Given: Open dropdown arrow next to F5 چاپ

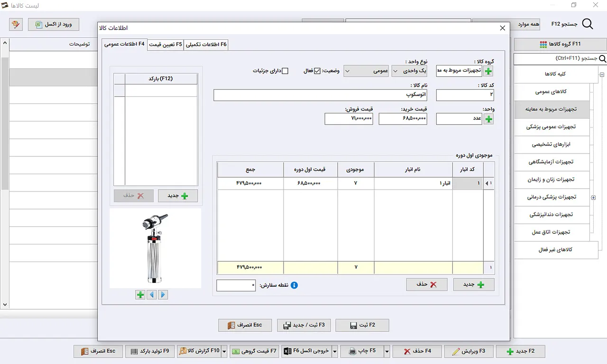Looking at the screenshot, I should click(386, 351).
